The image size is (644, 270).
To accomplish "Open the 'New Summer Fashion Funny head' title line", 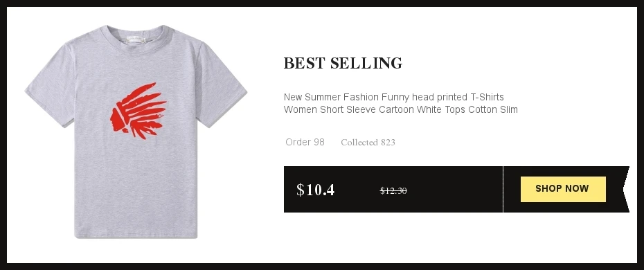I will (393, 97).
